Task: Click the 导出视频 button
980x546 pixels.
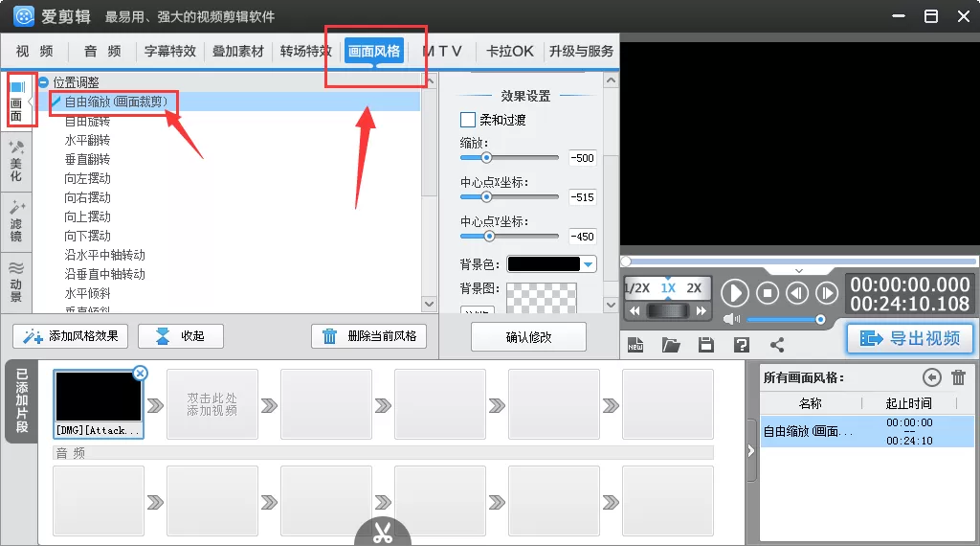Action: click(910, 339)
